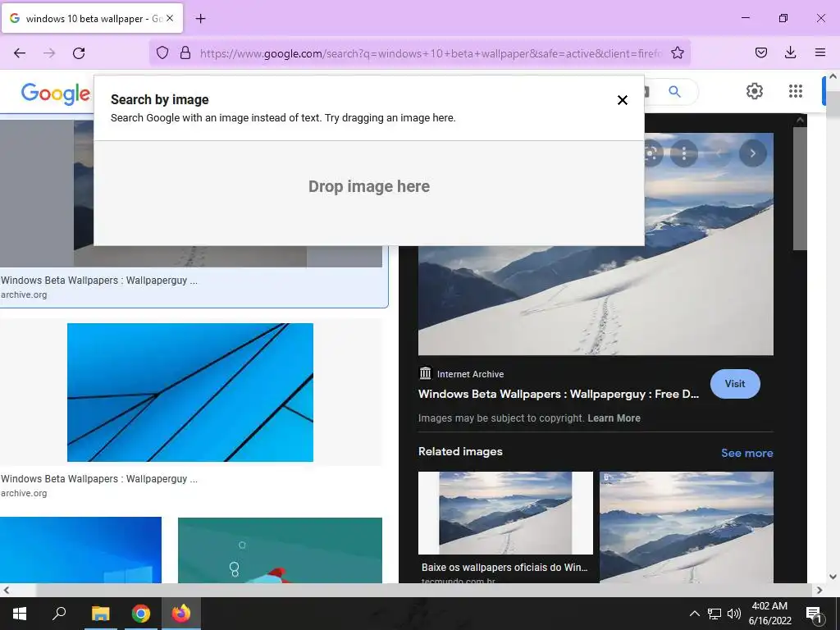
Task: Select the blue Windows 10 lines wallpaper thumbnail
Action: [190, 392]
